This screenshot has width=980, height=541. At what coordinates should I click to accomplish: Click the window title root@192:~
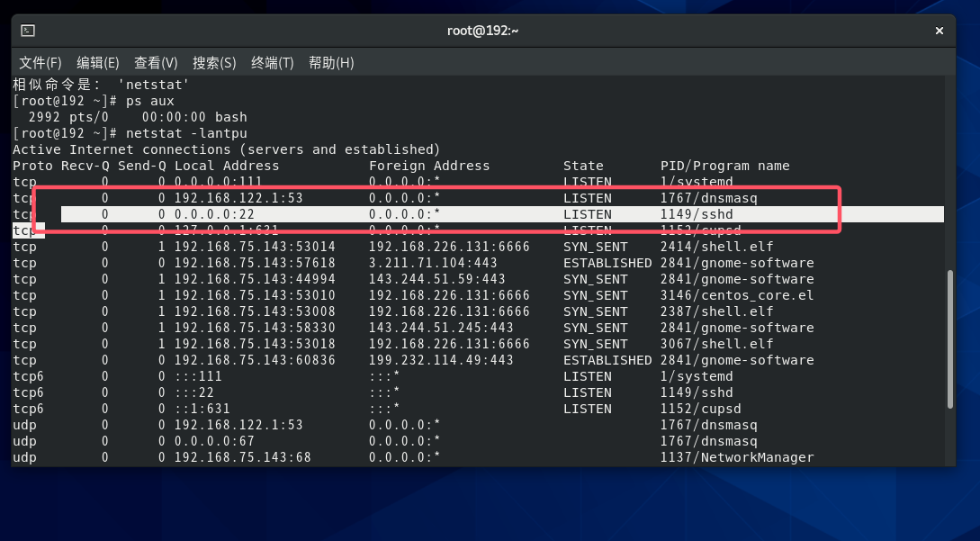click(x=482, y=31)
